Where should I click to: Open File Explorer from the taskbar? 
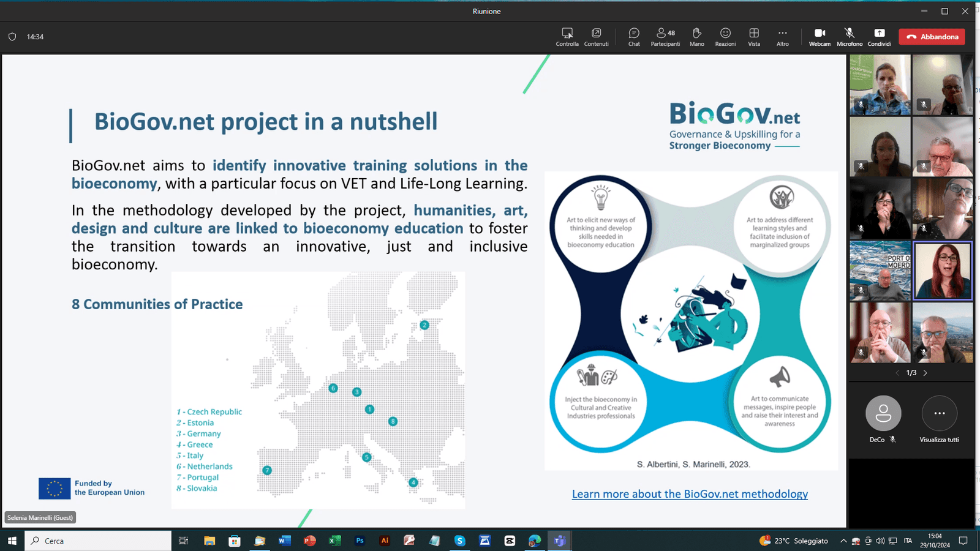tap(209, 541)
